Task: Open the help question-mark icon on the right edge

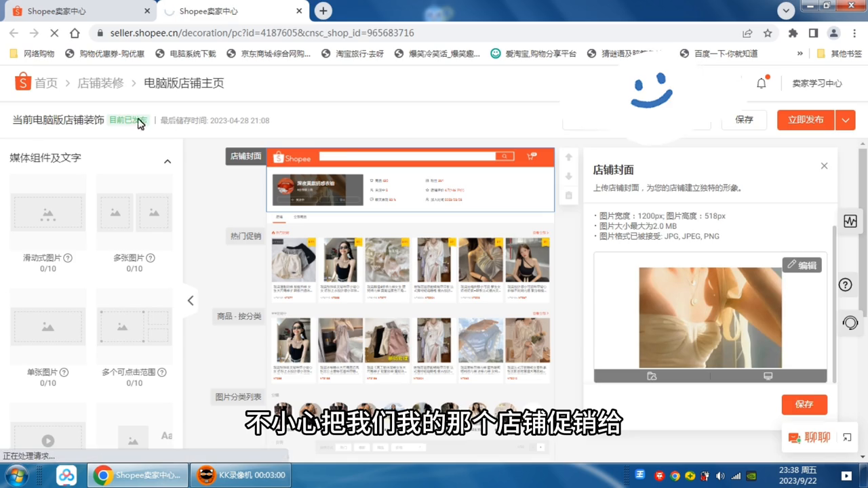Action: (845, 285)
